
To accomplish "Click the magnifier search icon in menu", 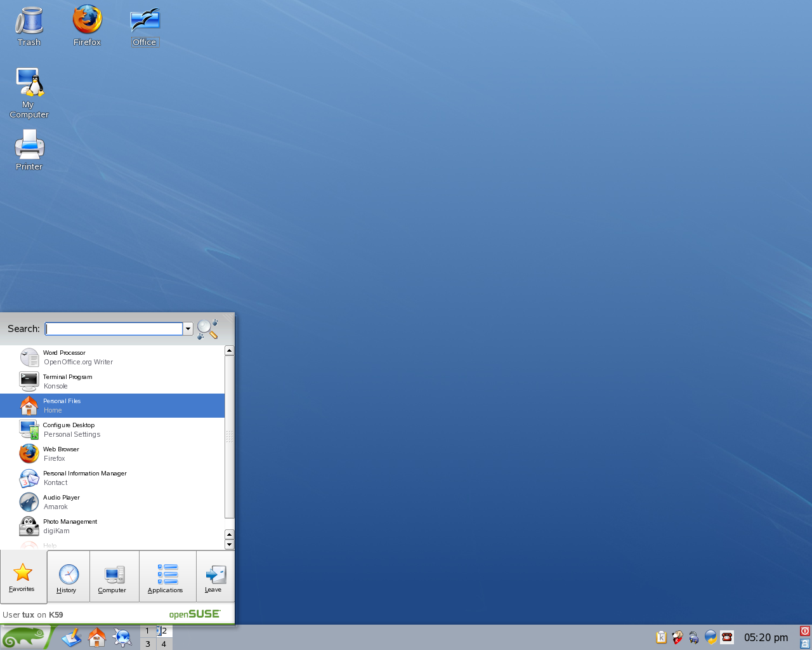I will 207,329.
